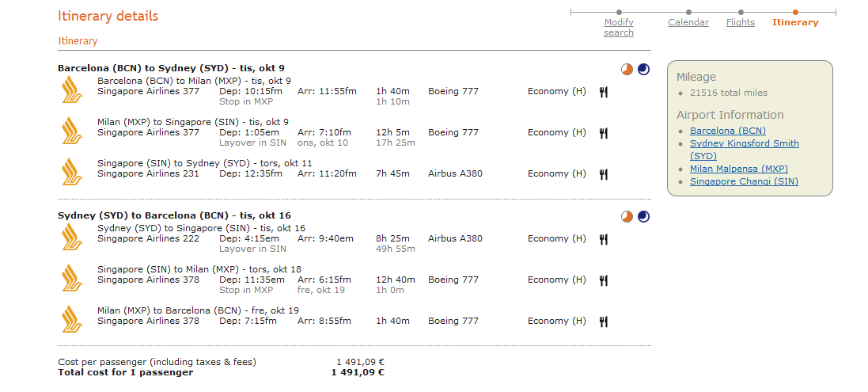Click orange half-circle icon on Barcelona to Sydney header
The image size is (868, 392).
(627, 70)
